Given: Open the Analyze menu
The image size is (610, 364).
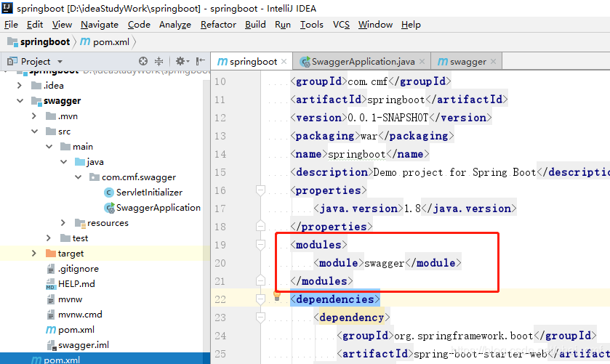Looking at the screenshot, I should (175, 25).
